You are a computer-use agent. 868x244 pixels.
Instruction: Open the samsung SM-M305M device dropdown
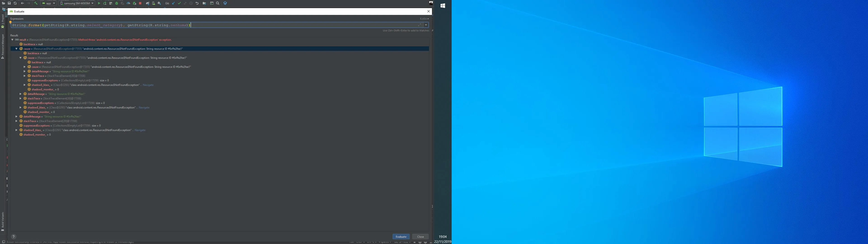[77, 3]
